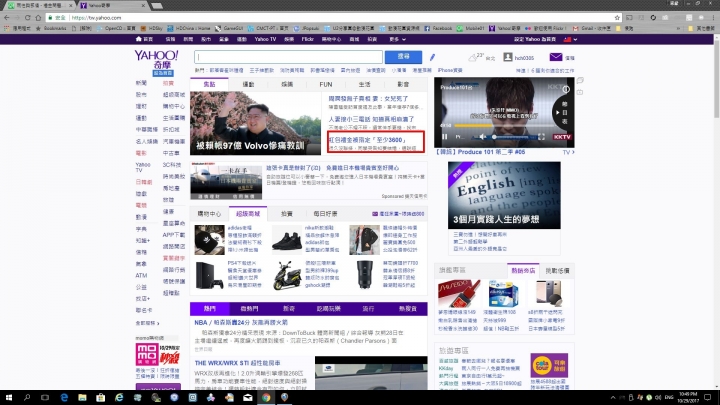This screenshot has width=720, height=405.
Task: Expand the TV link next to video title
Action: [x=568, y=152]
